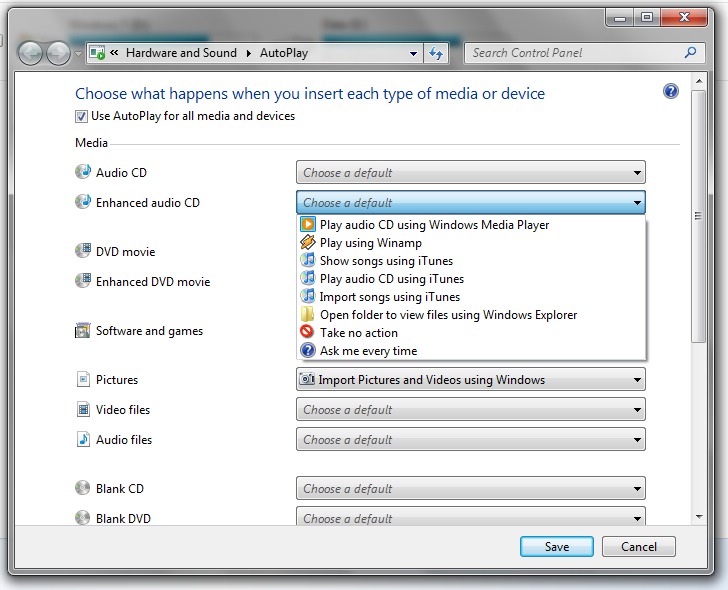728x590 pixels.
Task: Click the Audio CD disc icon
Action: 83,172
